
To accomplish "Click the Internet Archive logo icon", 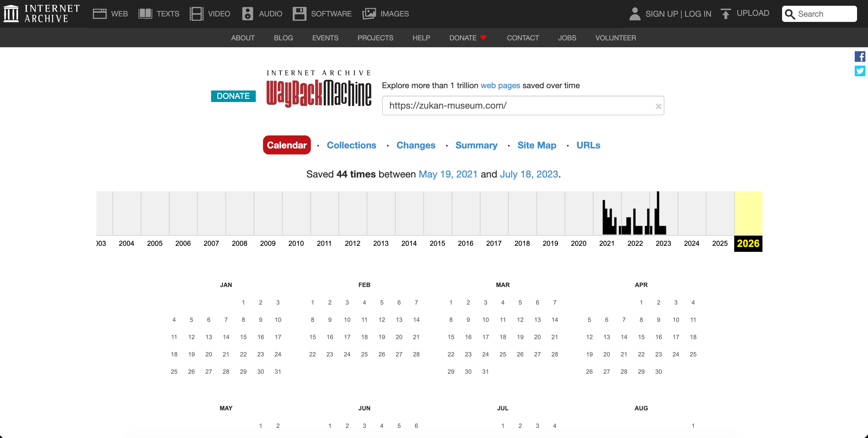I will [x=11, y=14].
